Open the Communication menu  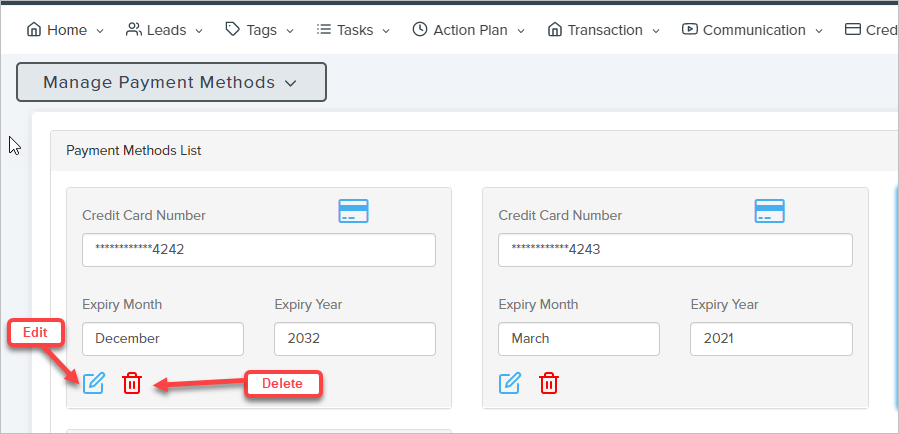753,30
